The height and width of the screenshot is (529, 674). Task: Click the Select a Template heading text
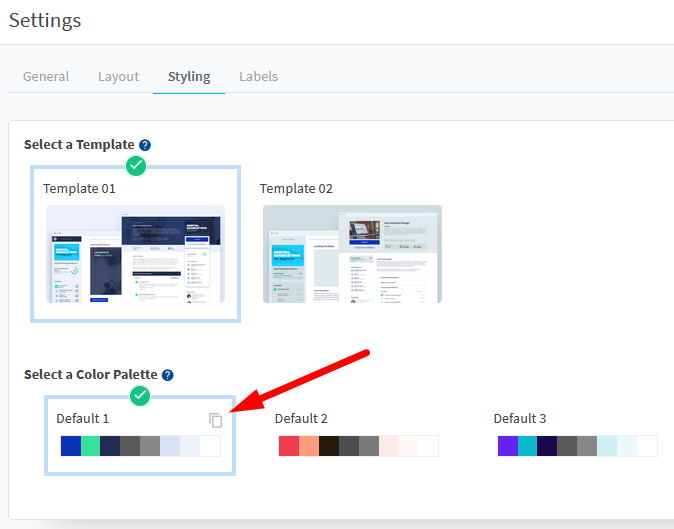(79, 145)
